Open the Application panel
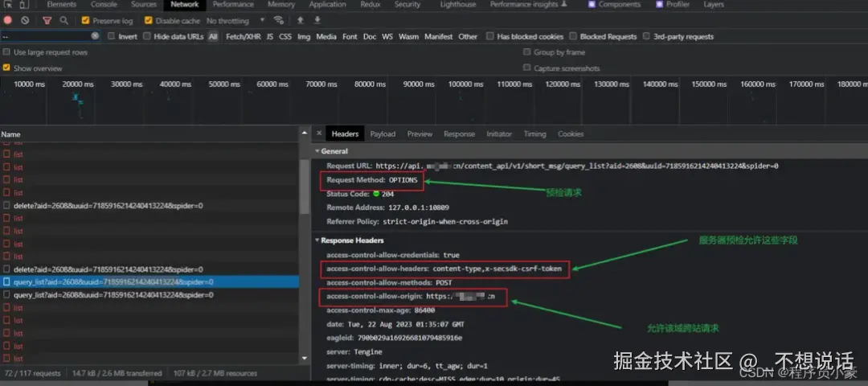 (x=328, y=5)
